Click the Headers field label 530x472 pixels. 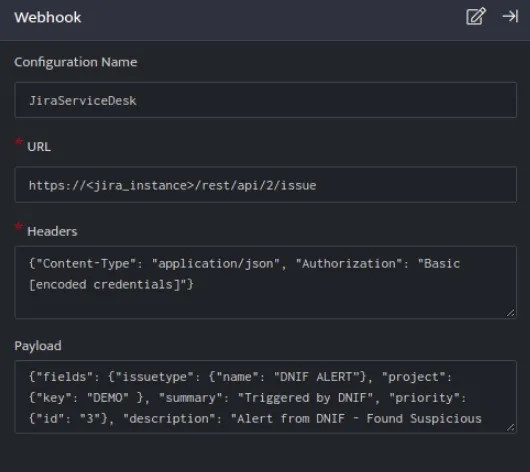(x=52, y=232)
